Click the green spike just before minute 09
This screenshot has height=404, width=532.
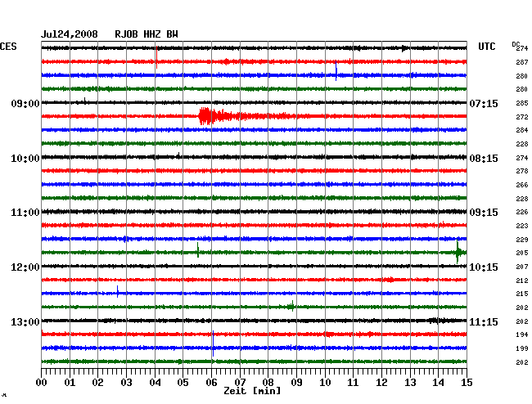point(292,306)
